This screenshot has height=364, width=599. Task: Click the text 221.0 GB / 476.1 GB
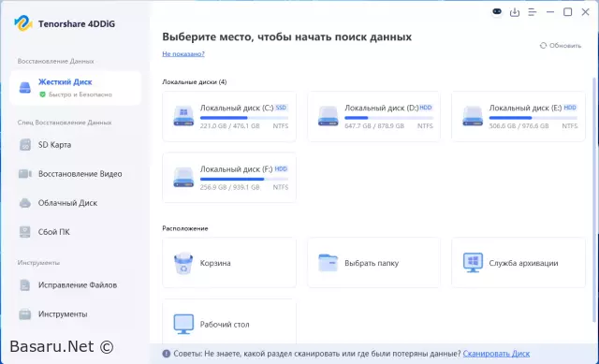tap(229, 126)
